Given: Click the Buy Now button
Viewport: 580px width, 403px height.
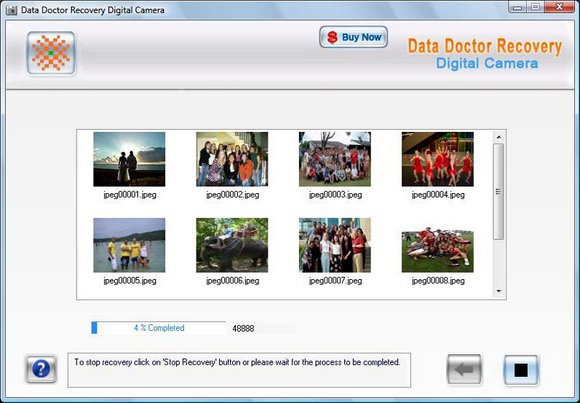Looking at the screenshot, I should [354, 37].
